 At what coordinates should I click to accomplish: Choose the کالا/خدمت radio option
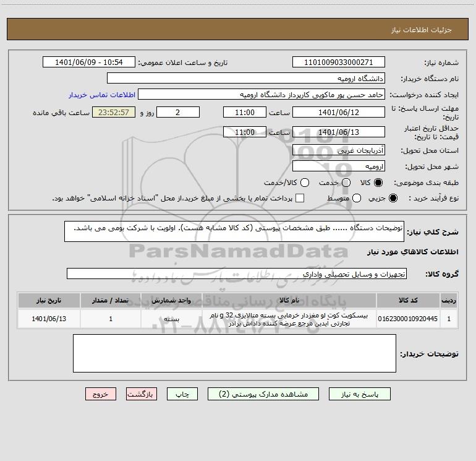click(305, 183)
